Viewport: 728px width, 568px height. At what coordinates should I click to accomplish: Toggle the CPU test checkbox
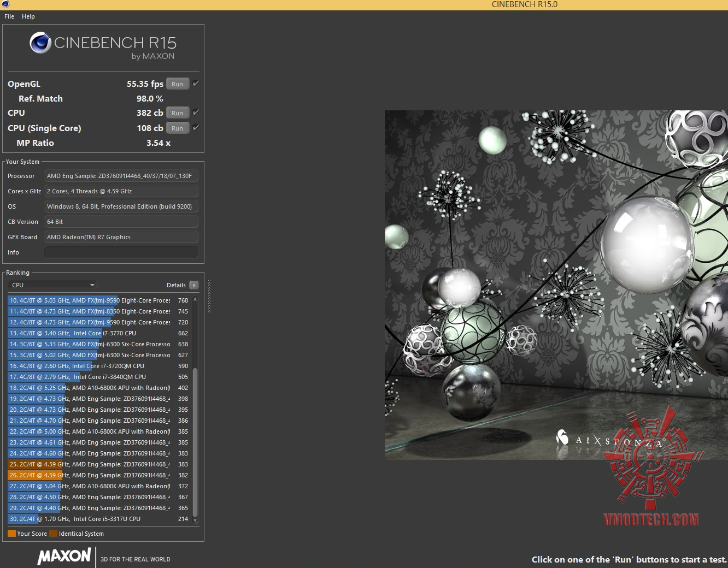pyautogui.click(x=196, y=112)
